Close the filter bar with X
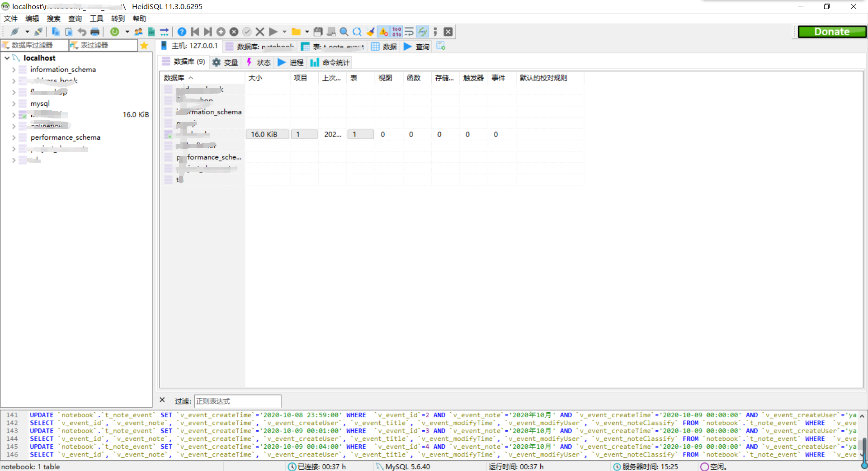The image size is (868, 471). [x=162, y=400]
